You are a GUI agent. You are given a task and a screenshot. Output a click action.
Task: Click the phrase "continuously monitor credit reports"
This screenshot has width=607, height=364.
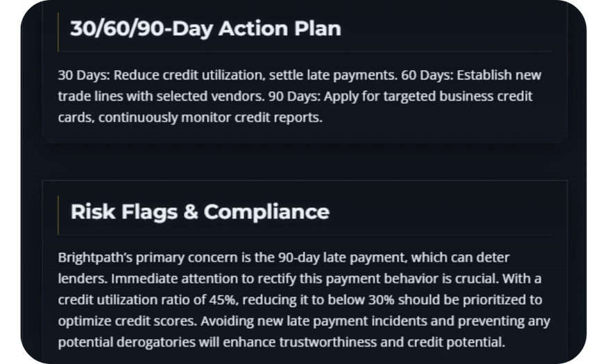click(x=210, y=117)
